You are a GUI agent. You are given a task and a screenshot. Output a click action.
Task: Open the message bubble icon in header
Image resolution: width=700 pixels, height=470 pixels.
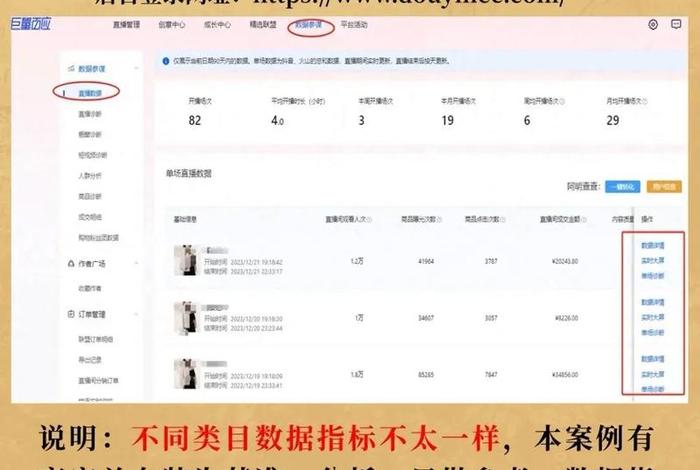click(x=676, y=24)
